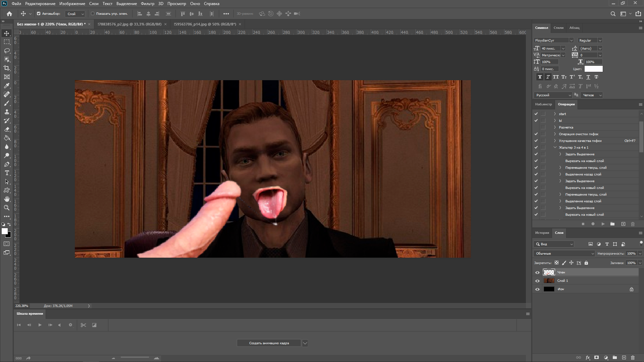Select the Lasso tool

[x=7, y=51]
